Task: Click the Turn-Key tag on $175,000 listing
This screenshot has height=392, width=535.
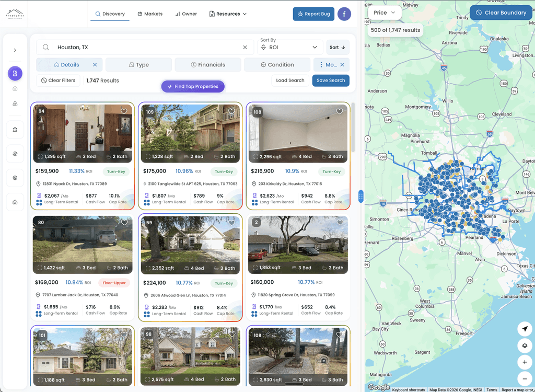Action: point(224,172)
